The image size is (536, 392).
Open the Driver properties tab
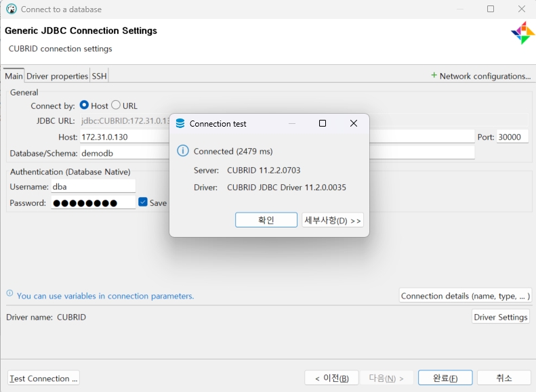(x=57, y=76)
